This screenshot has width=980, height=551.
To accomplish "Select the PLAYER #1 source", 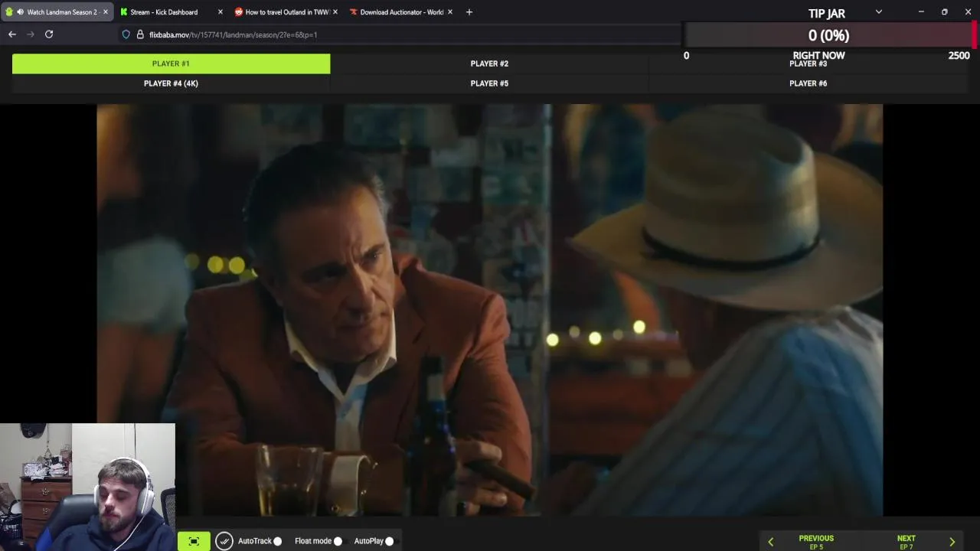I will coord(171,64).
